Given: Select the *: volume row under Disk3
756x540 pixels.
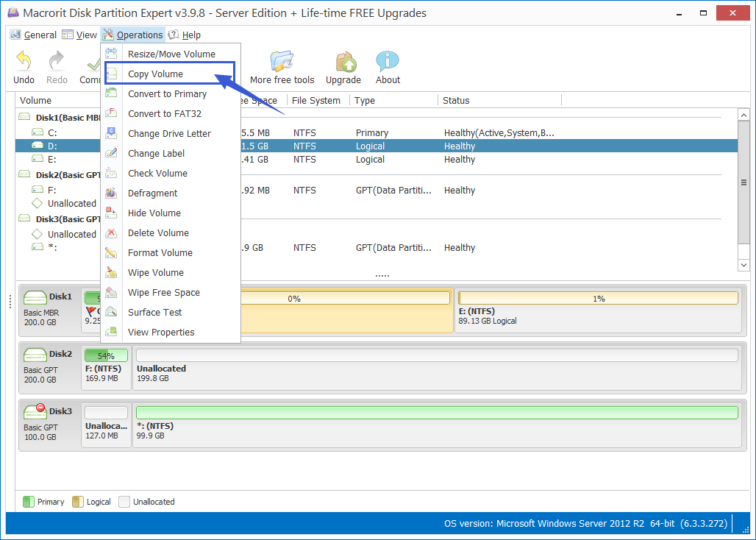Looking at the screenshot, I should tap(376, 247).
